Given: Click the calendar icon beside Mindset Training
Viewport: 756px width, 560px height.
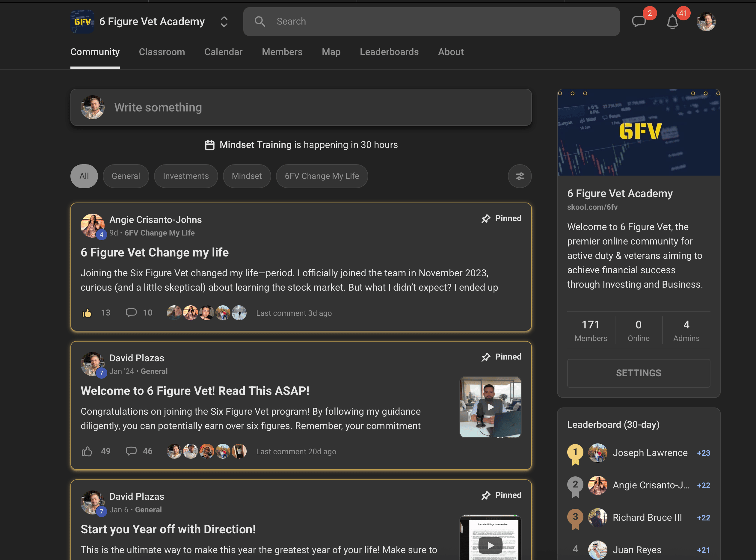Looking at the screenshot, I should pos(209,145).
